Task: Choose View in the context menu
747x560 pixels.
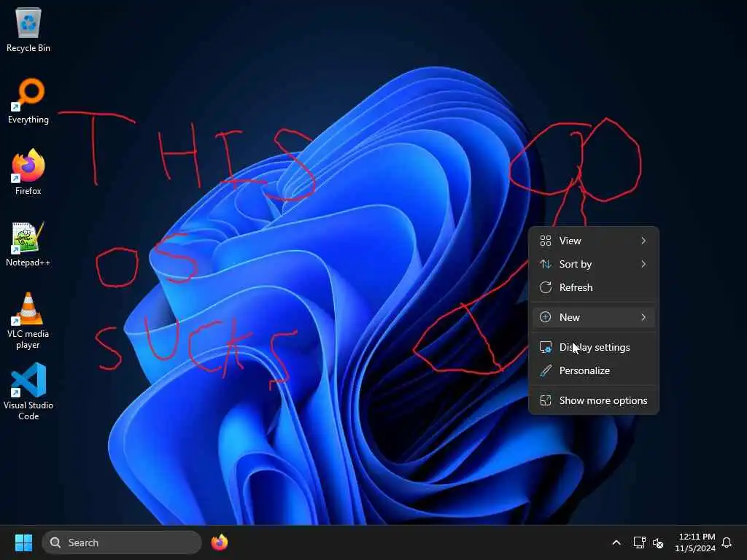Action: (x=594, y=241)
